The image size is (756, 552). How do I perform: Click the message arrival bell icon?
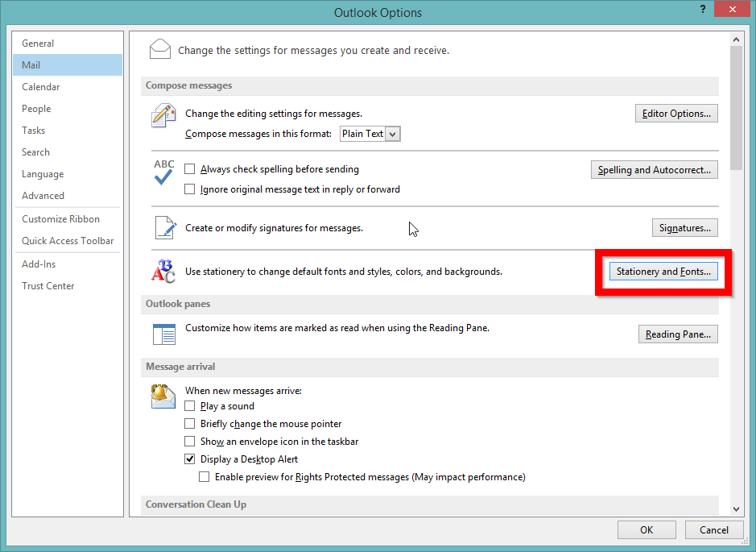coord(163,395)
